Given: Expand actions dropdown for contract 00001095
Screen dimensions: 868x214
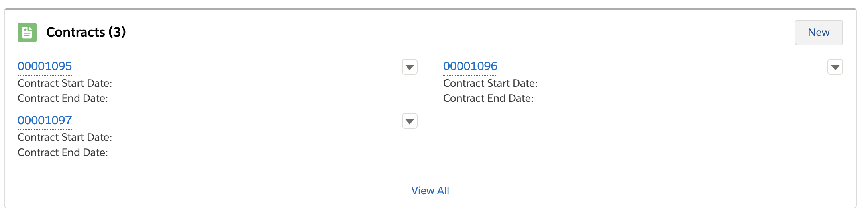Looking at the screenshot, I should (x=410, y=67).
